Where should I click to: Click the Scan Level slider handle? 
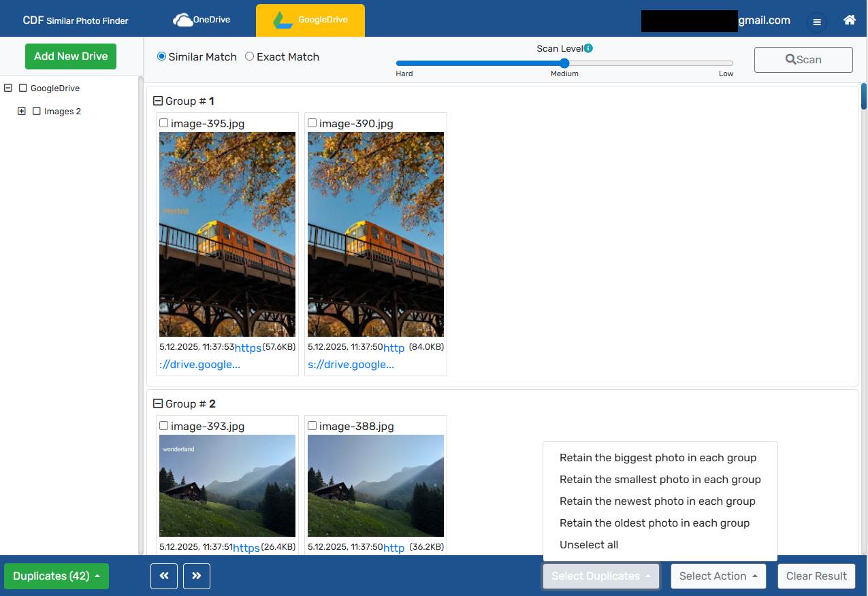(564, 63)
